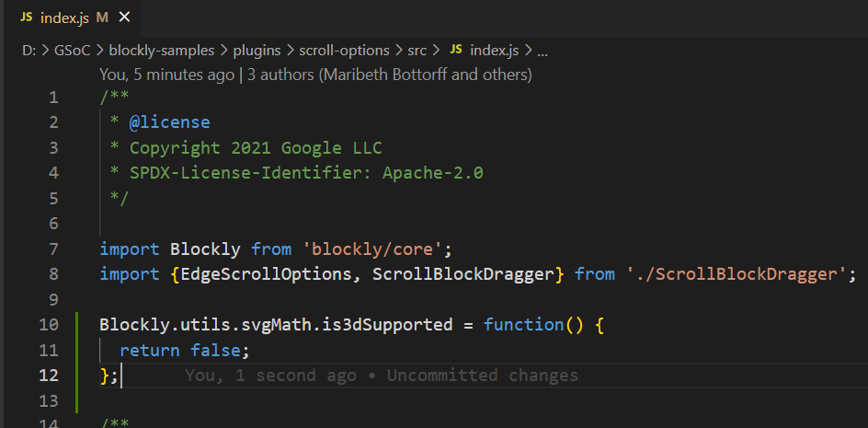
Task: Click the function keyword on line 10
Action: click(524, 324)
